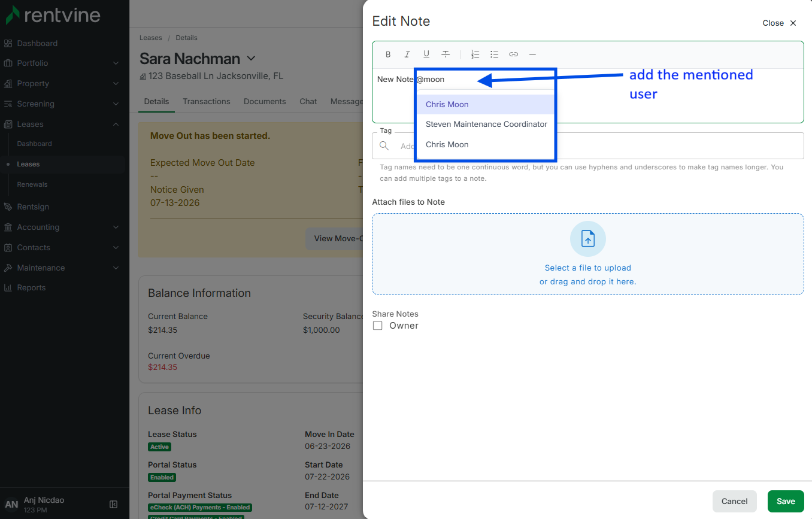Cancel editing the note
Screen dimensions: 812x519
tap(735, 501)
